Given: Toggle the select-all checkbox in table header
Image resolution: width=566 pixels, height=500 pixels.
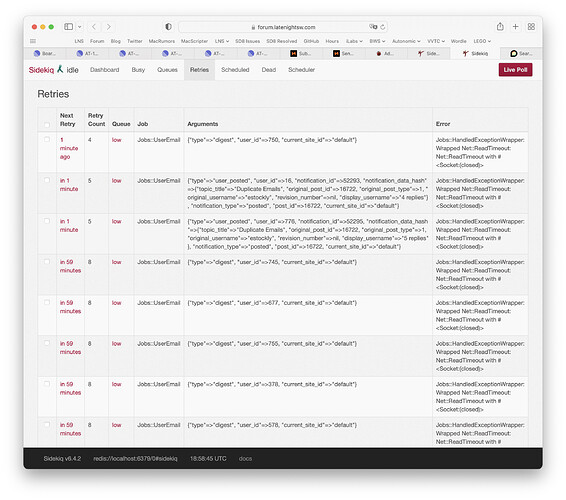Looking at the screenshot, I should point(47,125).
